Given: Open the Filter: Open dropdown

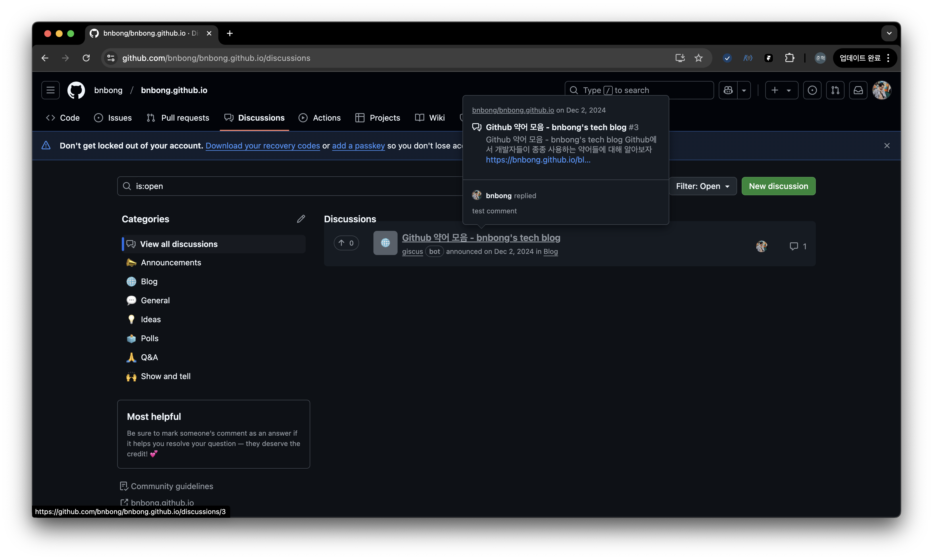Looking at the screenshot, I should coord(702,186).
